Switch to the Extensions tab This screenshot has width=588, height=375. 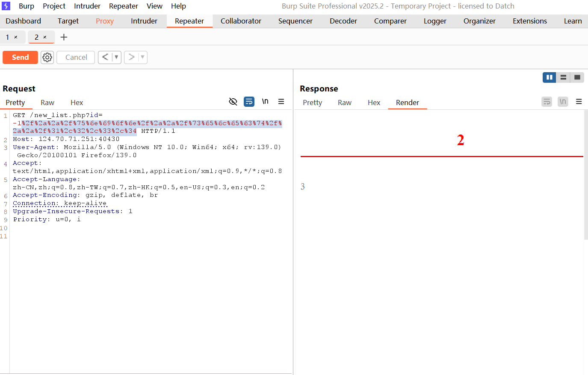tap(530, 21)
